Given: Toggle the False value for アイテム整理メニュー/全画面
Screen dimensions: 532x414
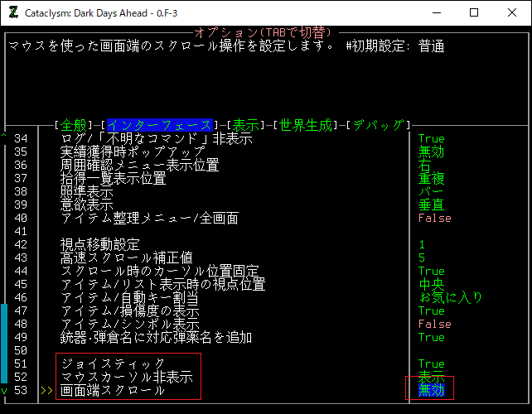Looking at the screenshot, I should click(x=434, y=218).
